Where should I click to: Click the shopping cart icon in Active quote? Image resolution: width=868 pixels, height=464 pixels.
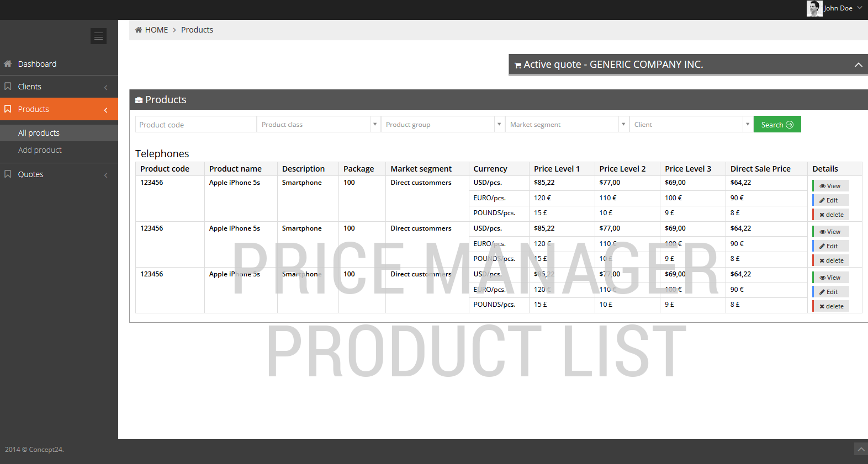(518, 65)
